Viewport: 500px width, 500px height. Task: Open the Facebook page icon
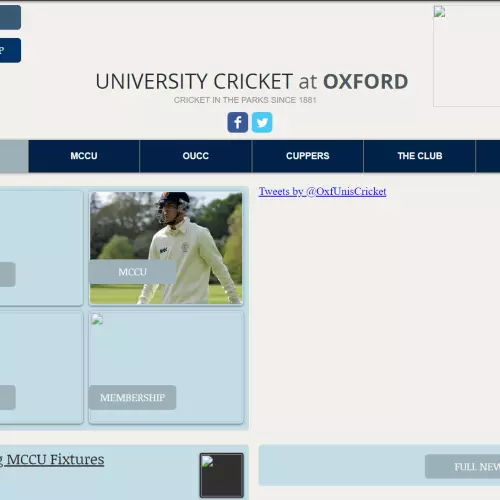pos(237,122)
